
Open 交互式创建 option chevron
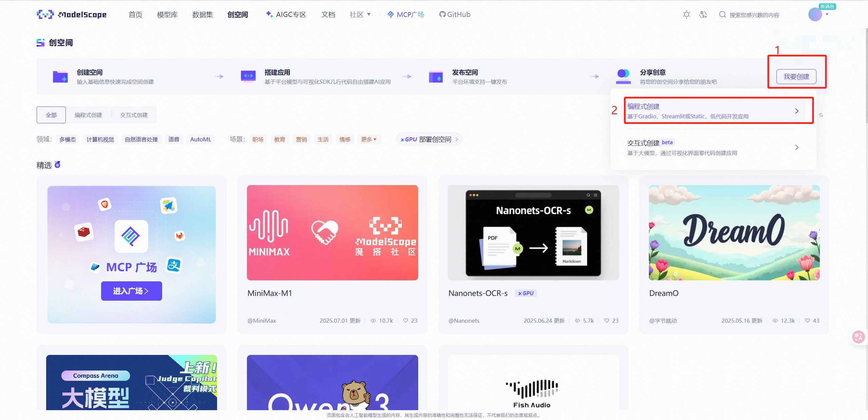797,147
